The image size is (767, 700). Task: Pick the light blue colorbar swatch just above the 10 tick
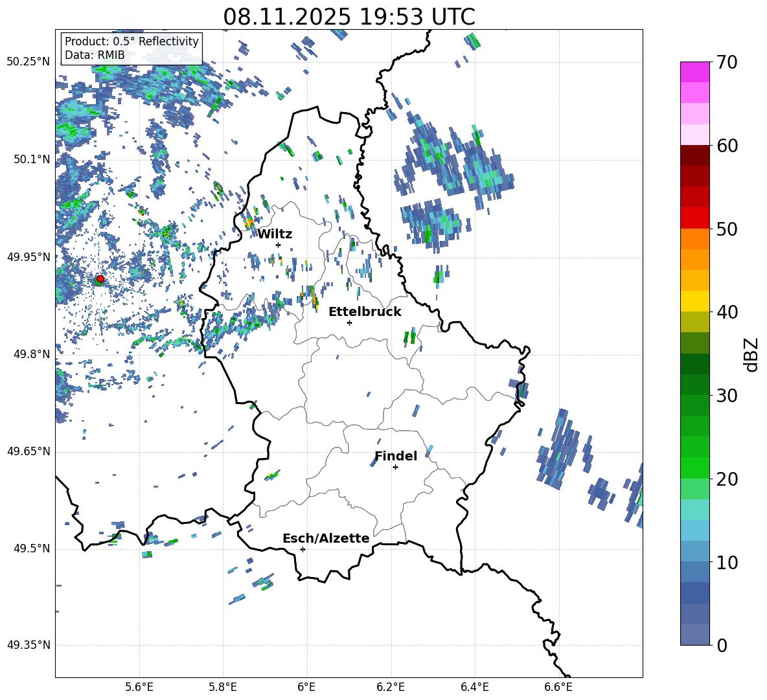coord(694,552)
